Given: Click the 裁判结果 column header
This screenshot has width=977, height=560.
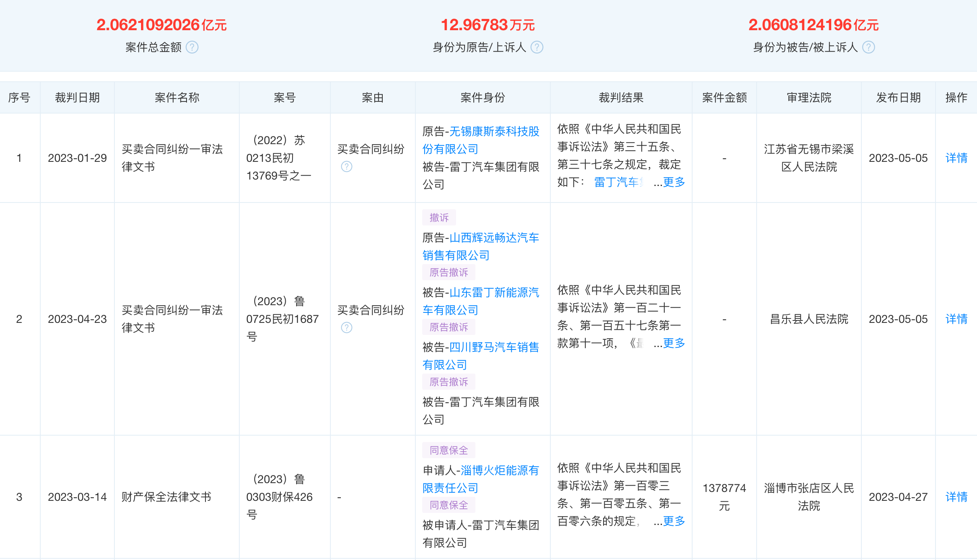Looking at the screenshot, I should [621, 97].
